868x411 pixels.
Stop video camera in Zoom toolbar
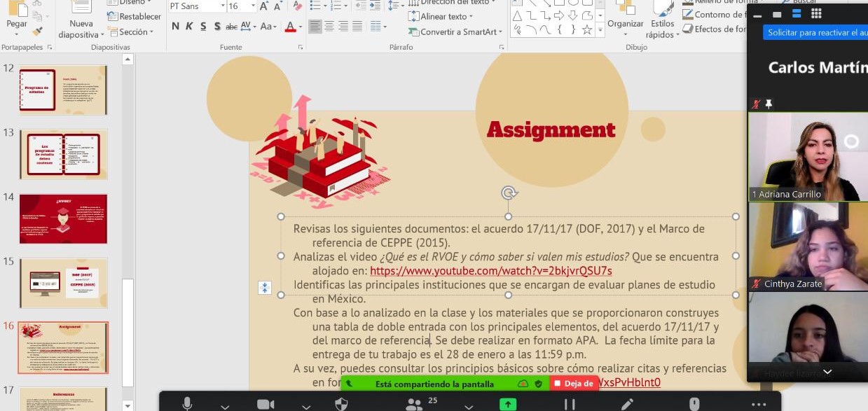click(x=266, y=404)
